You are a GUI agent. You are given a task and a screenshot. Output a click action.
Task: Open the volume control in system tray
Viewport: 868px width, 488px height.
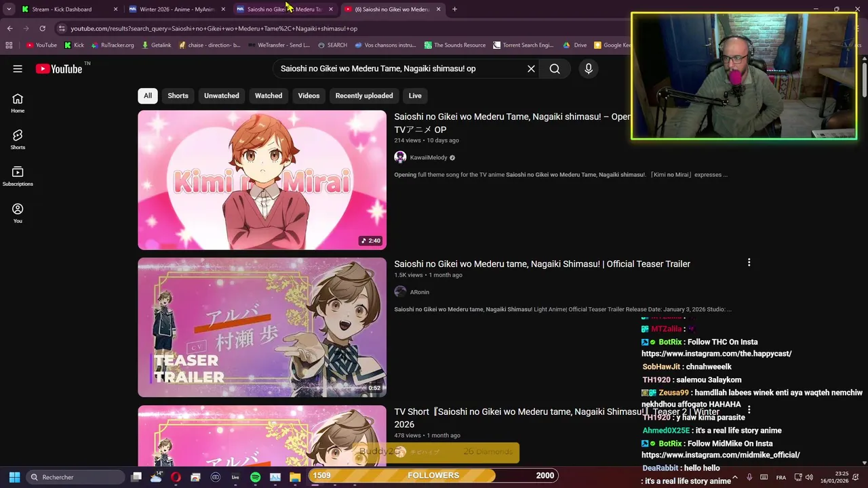click(808, 477)
